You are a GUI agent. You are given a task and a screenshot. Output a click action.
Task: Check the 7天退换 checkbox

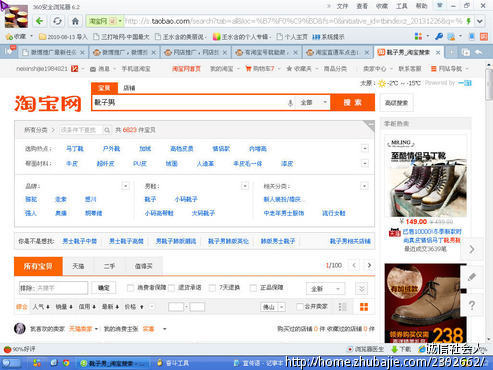212,288
